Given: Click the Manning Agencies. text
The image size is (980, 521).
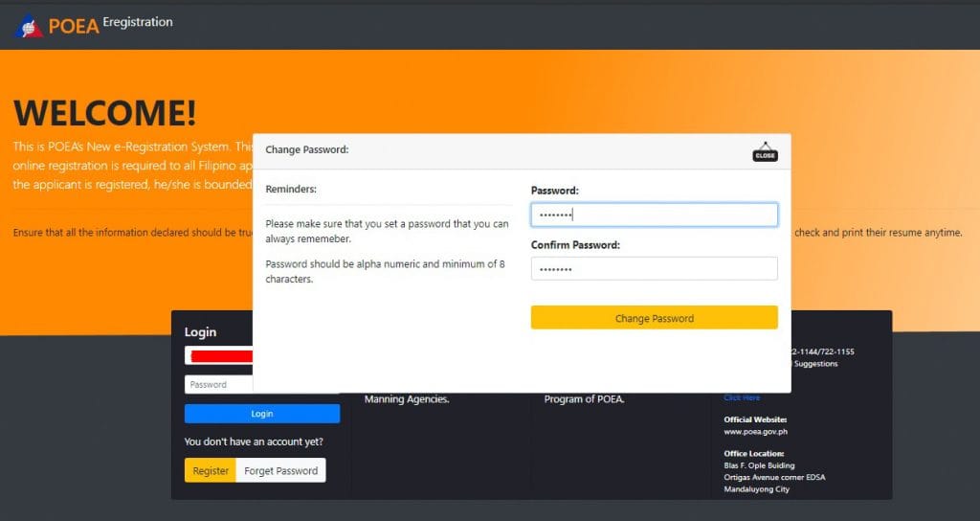Looking at the screenshot, I should 407,399.
